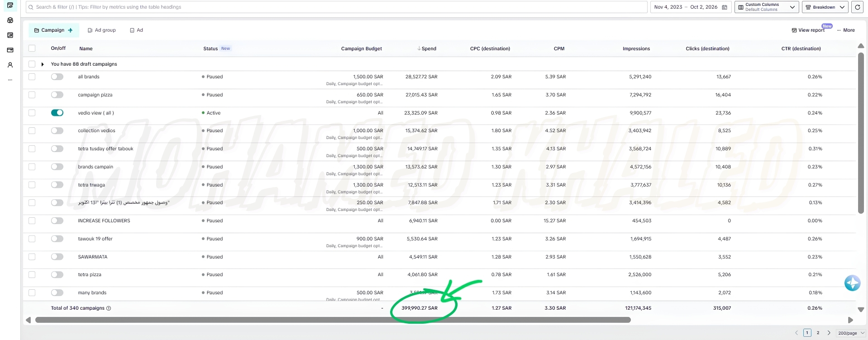Image resolution: width=868 pixels, height=340 pixels.
Task: Click the horizontal scrollbar's left arrow
Action: (29, 320)
